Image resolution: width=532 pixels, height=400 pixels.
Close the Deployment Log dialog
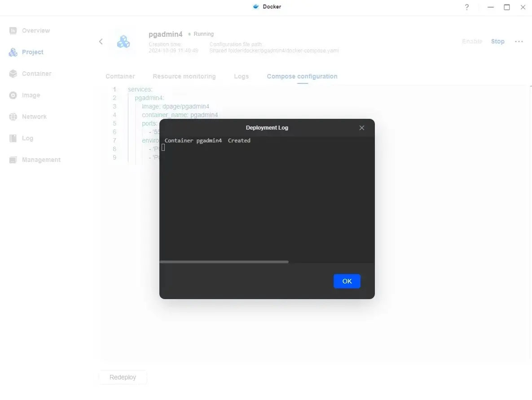point(362,128)
